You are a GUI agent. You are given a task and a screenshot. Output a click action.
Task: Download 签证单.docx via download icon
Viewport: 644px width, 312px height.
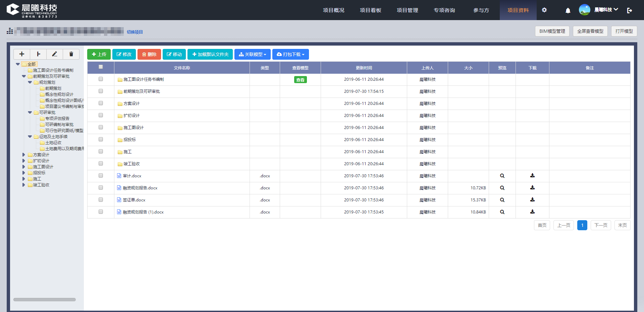[x=532, y=200]
